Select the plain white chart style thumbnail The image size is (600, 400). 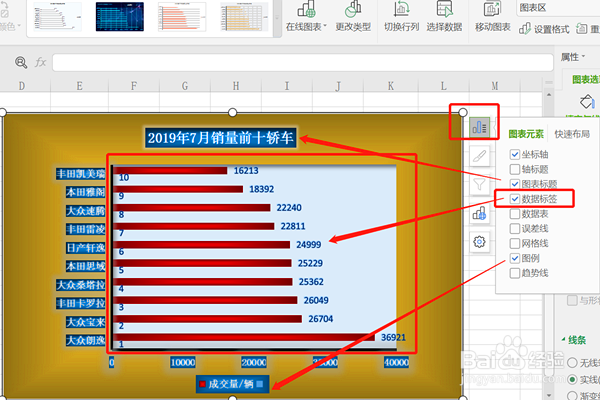click(x=57, y=16)
